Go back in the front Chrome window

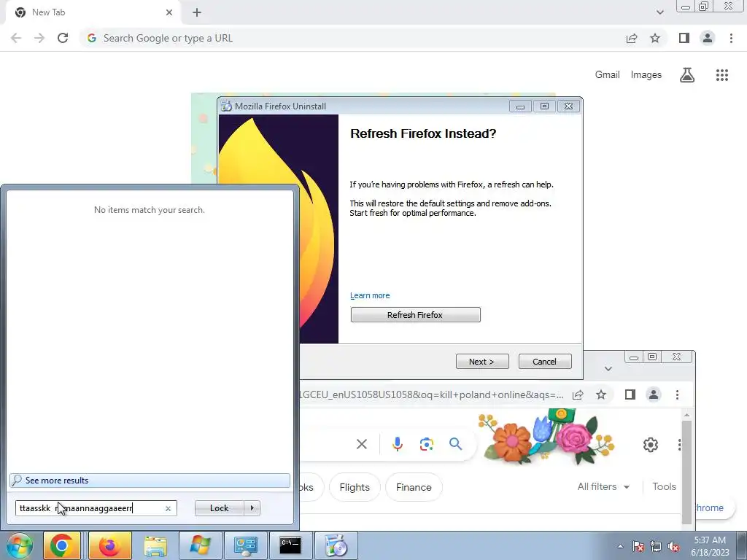click(16, 38)
